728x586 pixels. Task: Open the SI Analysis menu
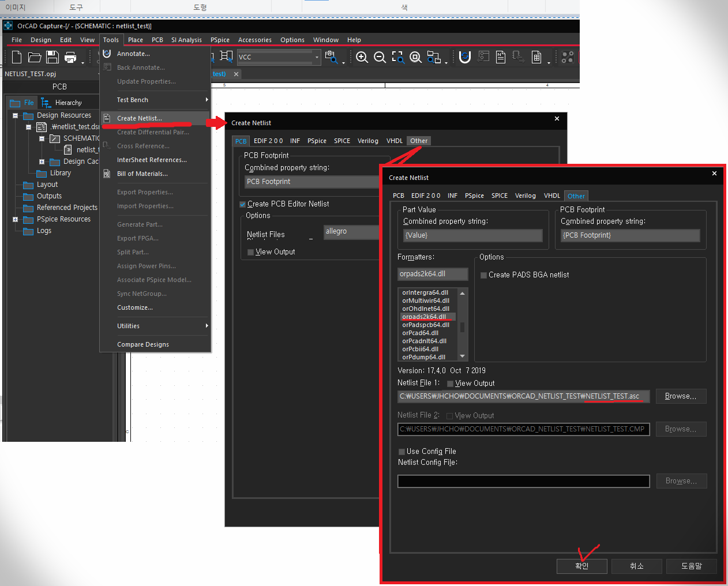pyautogui.click(x=186, y=40)
